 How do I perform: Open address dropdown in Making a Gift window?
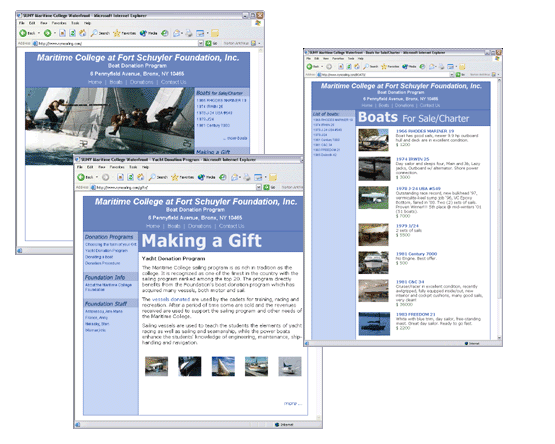[259, 187]
